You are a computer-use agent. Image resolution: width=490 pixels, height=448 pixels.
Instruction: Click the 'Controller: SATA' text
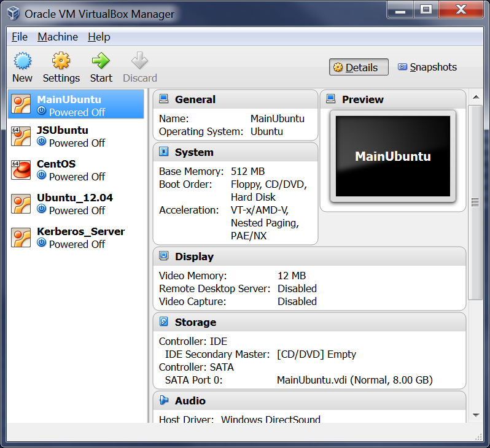pos(196,367)
